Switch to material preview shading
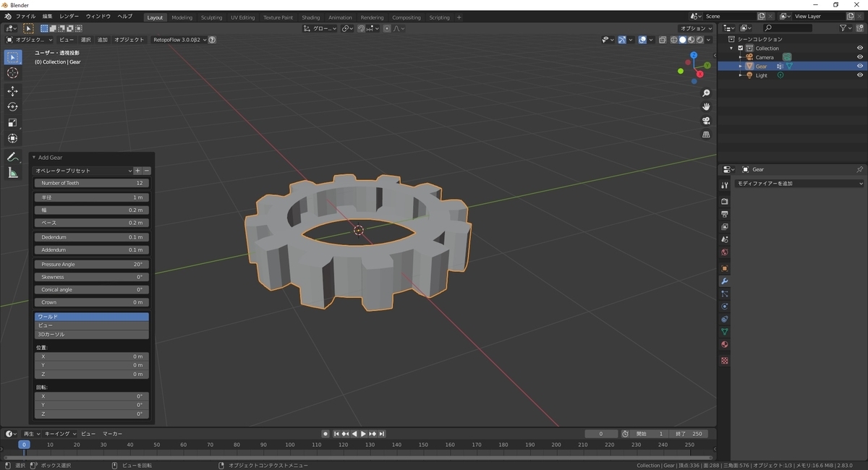This screenshot has width=868, height=470. 692,40
